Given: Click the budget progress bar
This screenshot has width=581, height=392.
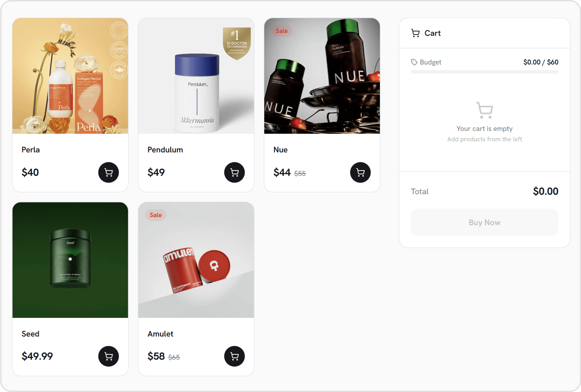Looking at the screenshot, I should tap(485, 72).
